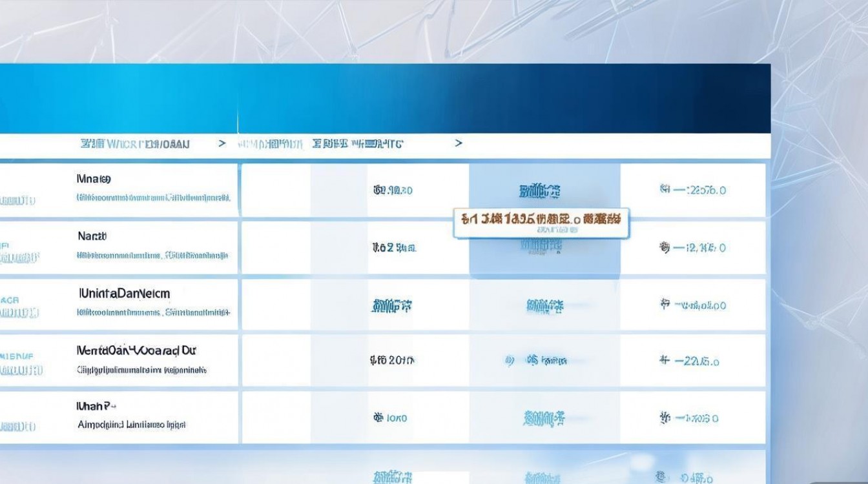Select the row titled "UnintaDanNeicm"
Viewport: 868px width, 484px height.
pos(382,304)
